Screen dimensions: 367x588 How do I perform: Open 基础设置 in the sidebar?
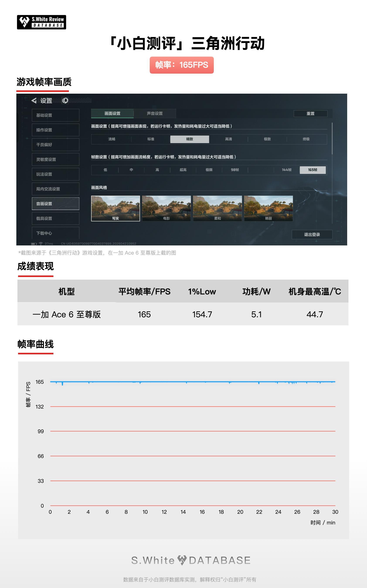pos(56,115)
